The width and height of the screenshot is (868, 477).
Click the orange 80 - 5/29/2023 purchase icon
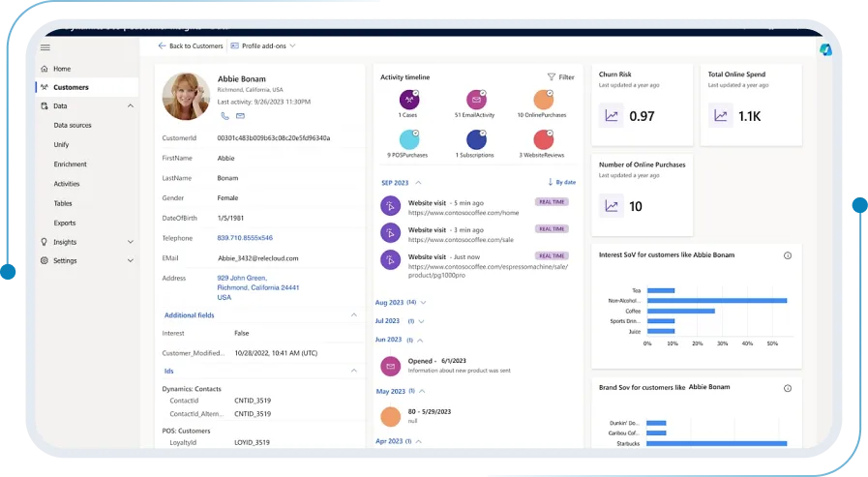point(390,417)
